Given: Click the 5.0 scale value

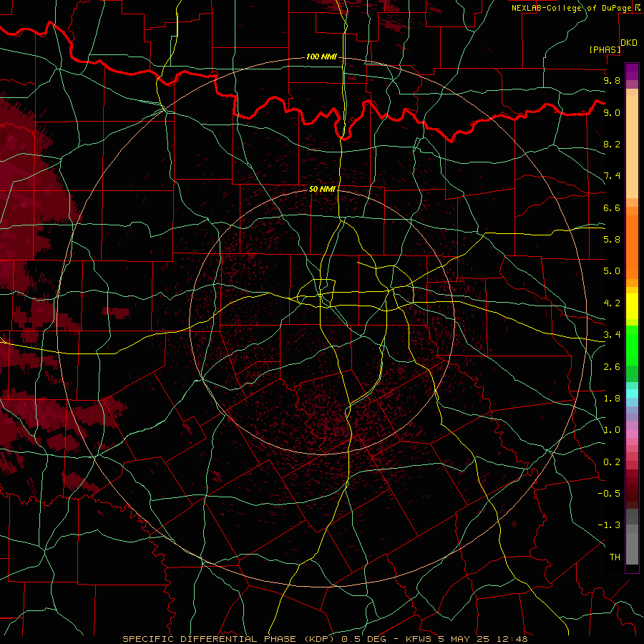Looking at the screenshot, I should pyautogui.click(x=612, y=271).
